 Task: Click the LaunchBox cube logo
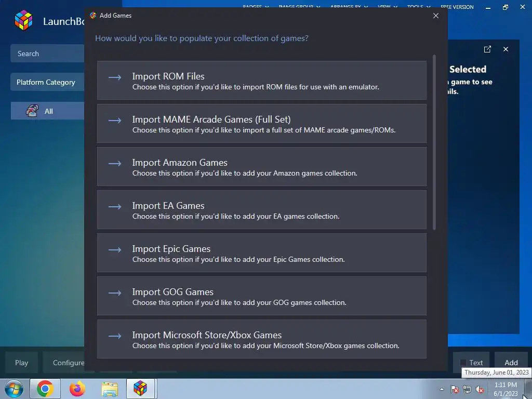(x=24, y=20)
